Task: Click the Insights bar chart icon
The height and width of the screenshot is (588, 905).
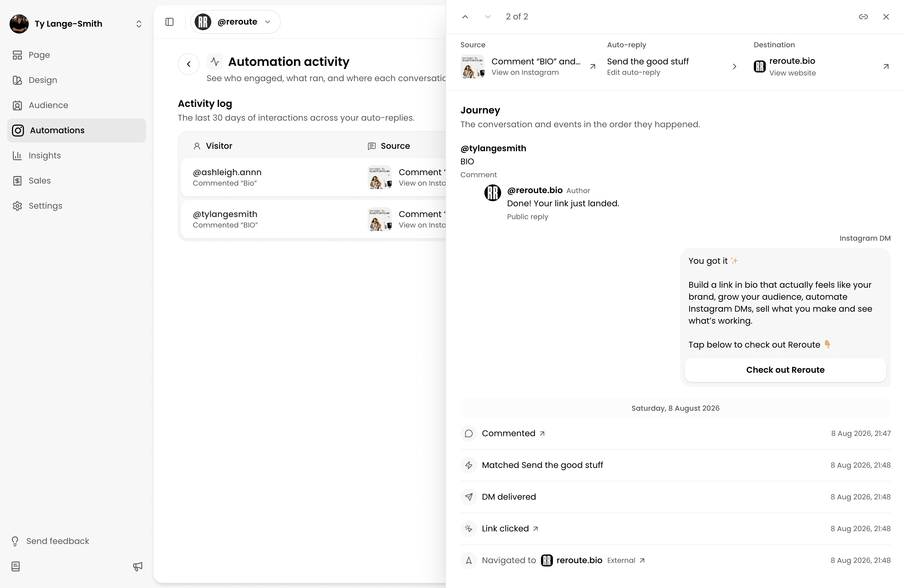Action: click(17, 155)
